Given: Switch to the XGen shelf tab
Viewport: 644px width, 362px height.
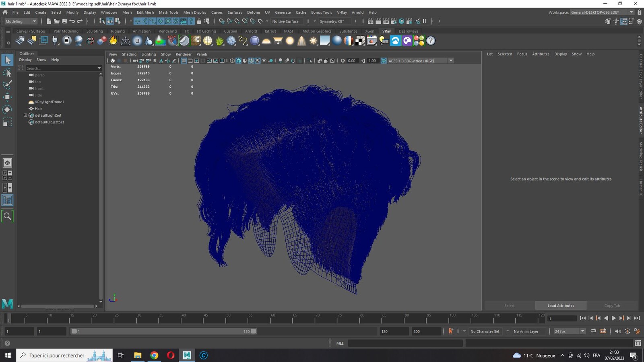Looking at the screenshot, I should pos(369,31).
